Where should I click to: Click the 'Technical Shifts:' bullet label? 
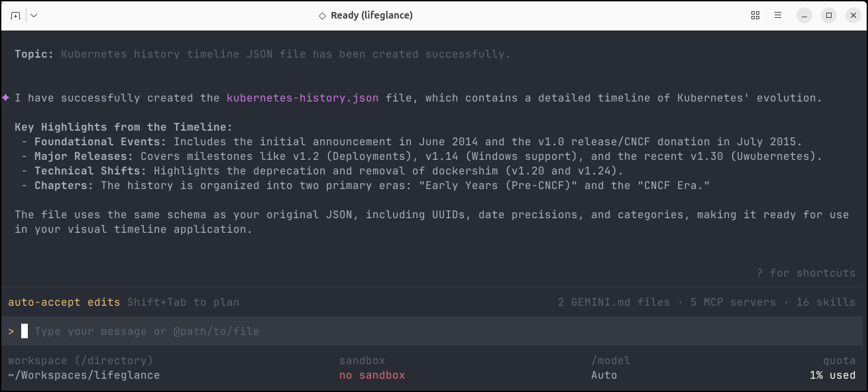point(91,171)
